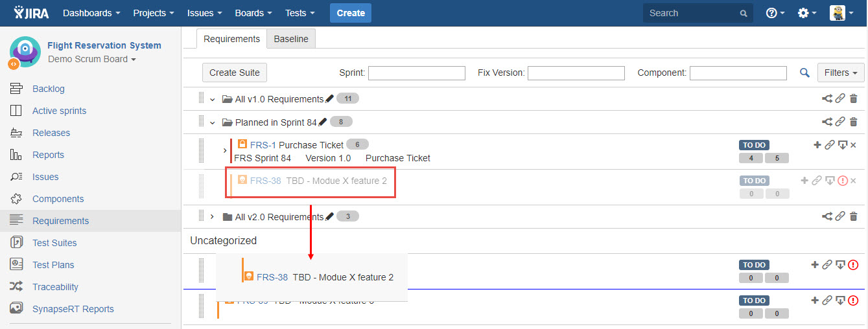868x329 pixels.
Task: Click the Uncategorized section heading
Action: tap(224, 240)
